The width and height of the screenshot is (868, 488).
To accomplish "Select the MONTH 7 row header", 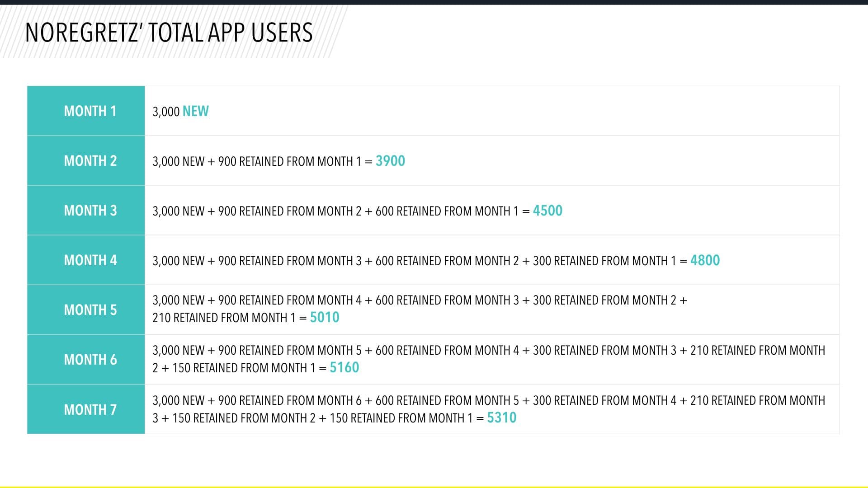I will [90, 409].
